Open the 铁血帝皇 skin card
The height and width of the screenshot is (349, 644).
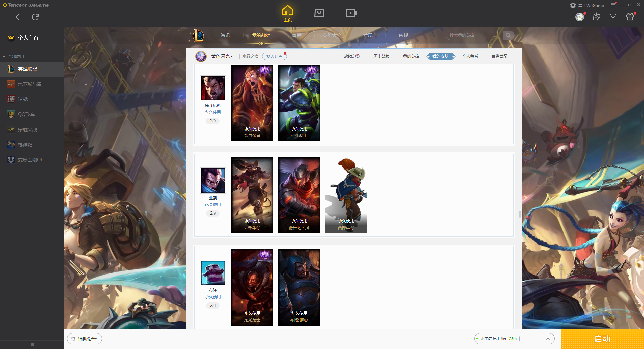click(x=252, y=103)
